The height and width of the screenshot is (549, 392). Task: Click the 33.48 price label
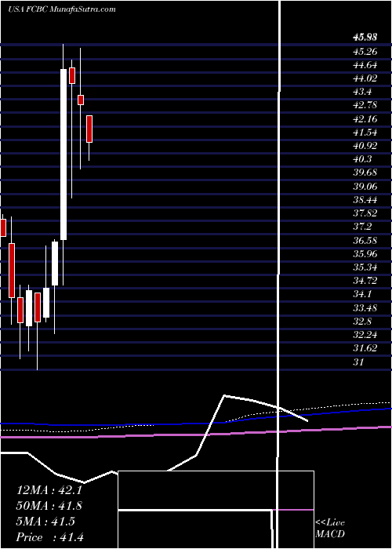pos(365,307)
